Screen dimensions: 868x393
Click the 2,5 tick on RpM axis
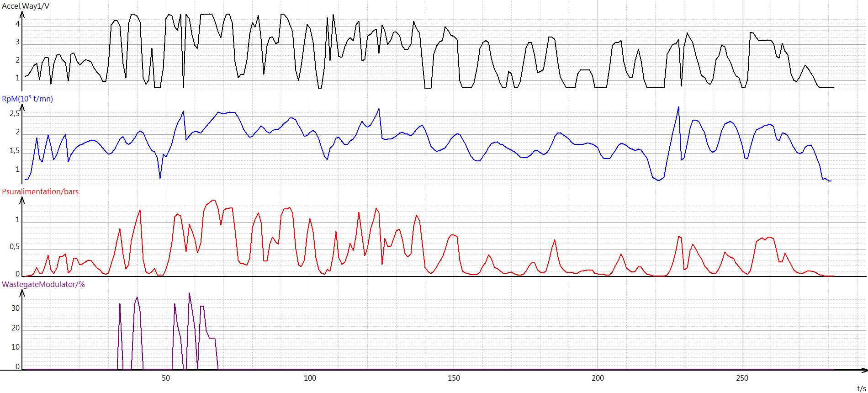15,113
